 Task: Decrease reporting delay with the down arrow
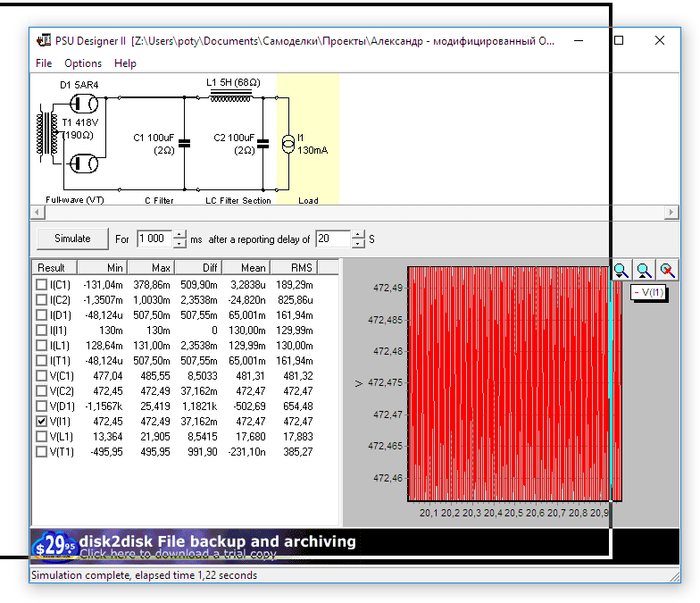[x=358, y=244]
